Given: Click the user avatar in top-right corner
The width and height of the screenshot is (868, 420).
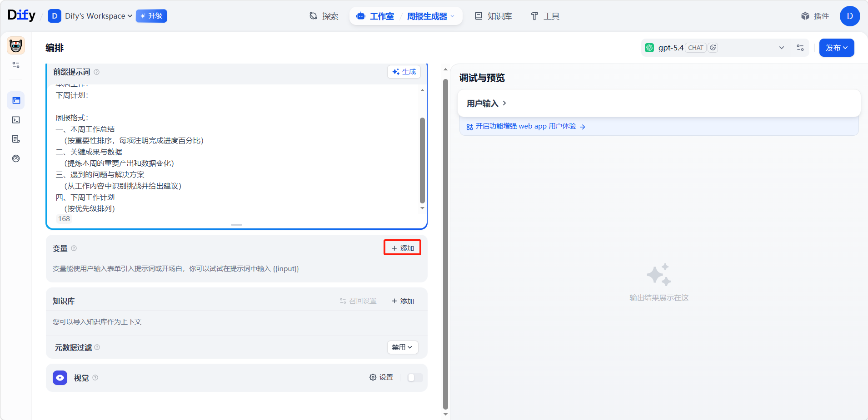Looking at the screenshot, I should pos(849,16).
